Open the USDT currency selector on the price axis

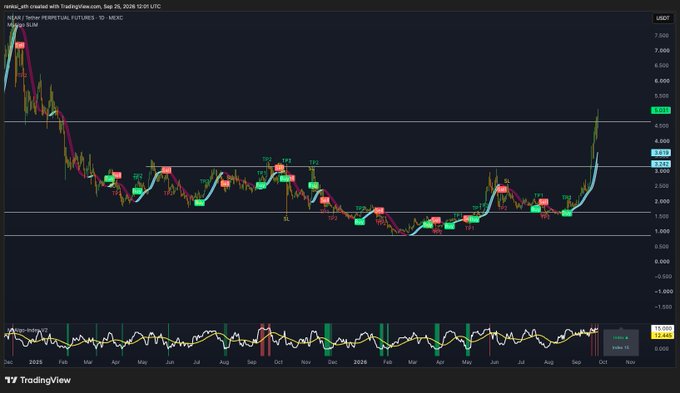point(662,18)
